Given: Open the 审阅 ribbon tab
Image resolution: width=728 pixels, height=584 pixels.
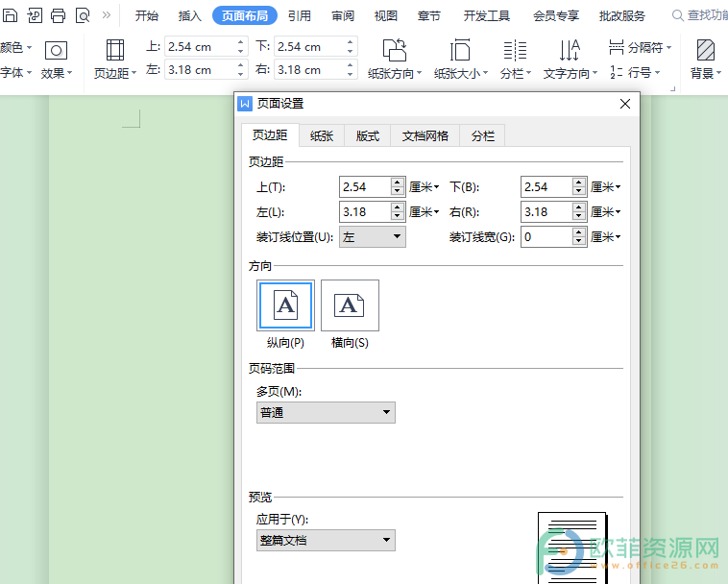Looking at the screenshot, I should point(343,15).
